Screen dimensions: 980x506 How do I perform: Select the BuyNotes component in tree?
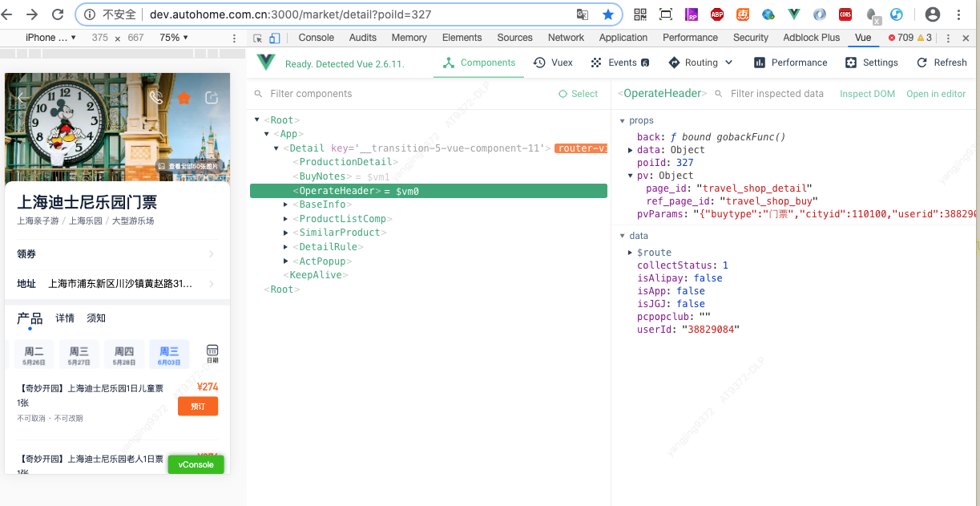pyautogui.click(x=322, y=176)
